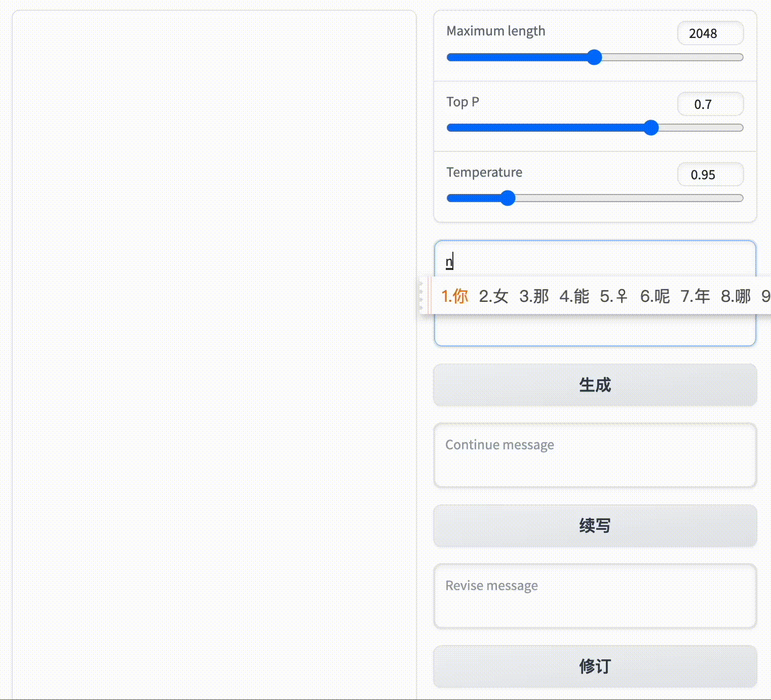Click the empty chat output panel
The height and width of the screenshot is (700, 771).
(214, 355)
